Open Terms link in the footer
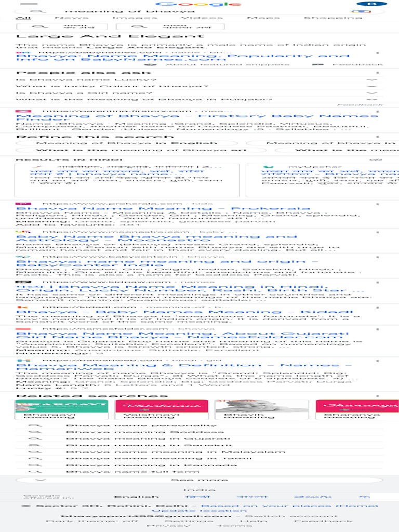This screenshot has height=532, width=399. pos(233,526)
